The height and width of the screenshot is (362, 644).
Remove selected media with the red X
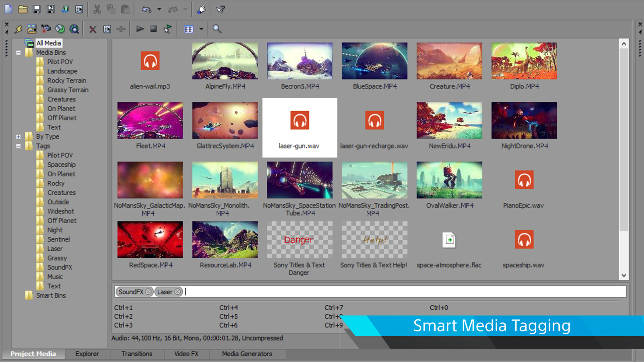[93, 29]
